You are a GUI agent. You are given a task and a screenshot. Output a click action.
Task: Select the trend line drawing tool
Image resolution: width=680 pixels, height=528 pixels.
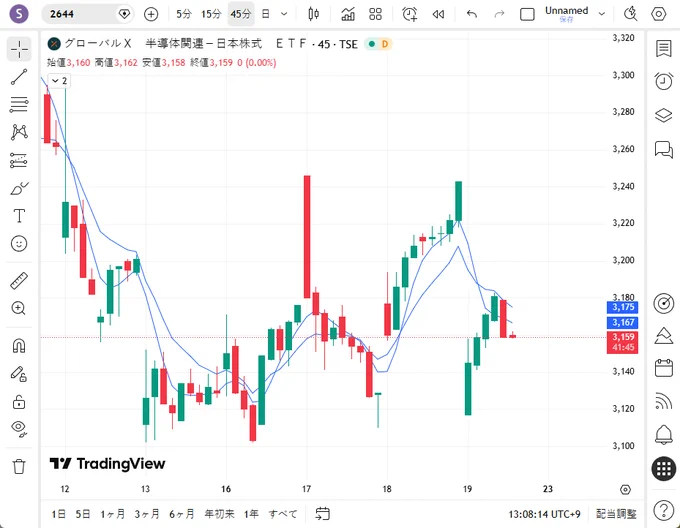[x=19, y=77]
